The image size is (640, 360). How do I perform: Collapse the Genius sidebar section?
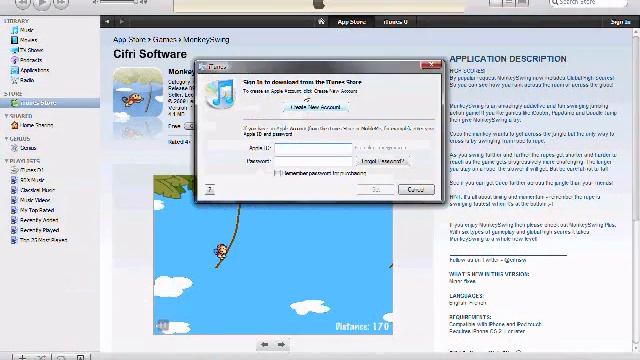[x=6, y=139]
